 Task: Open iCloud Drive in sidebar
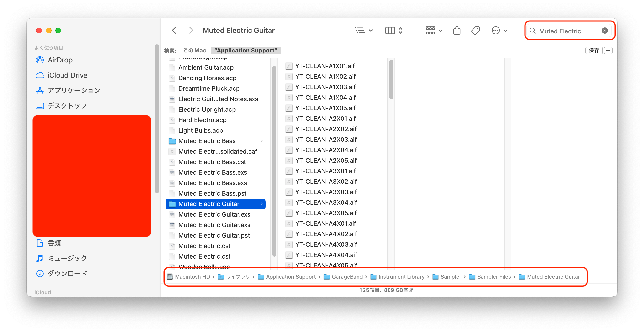[67, 75]
